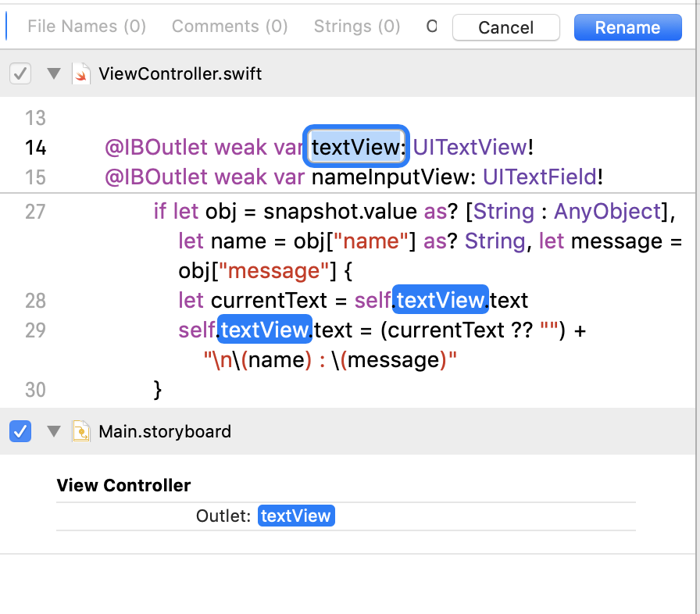Viewport: 700px width, 614px height.
Task: Confirm with the Rename button
Action: [627, 27]
